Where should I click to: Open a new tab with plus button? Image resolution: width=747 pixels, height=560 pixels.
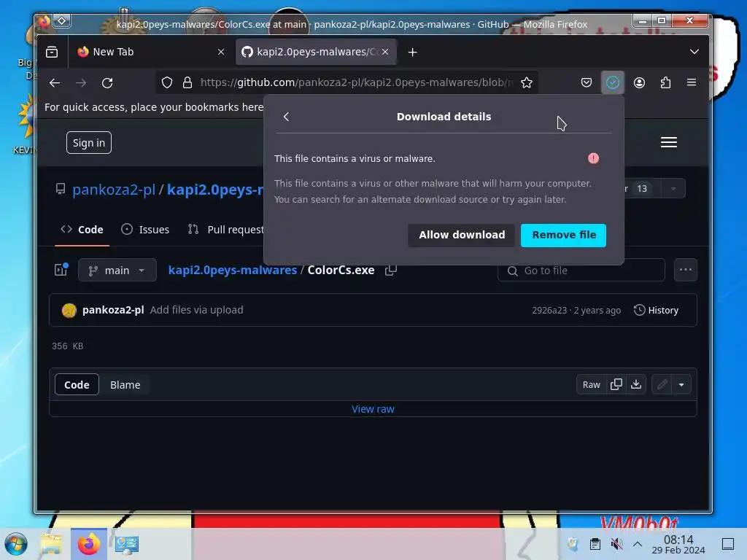(413, 52)
